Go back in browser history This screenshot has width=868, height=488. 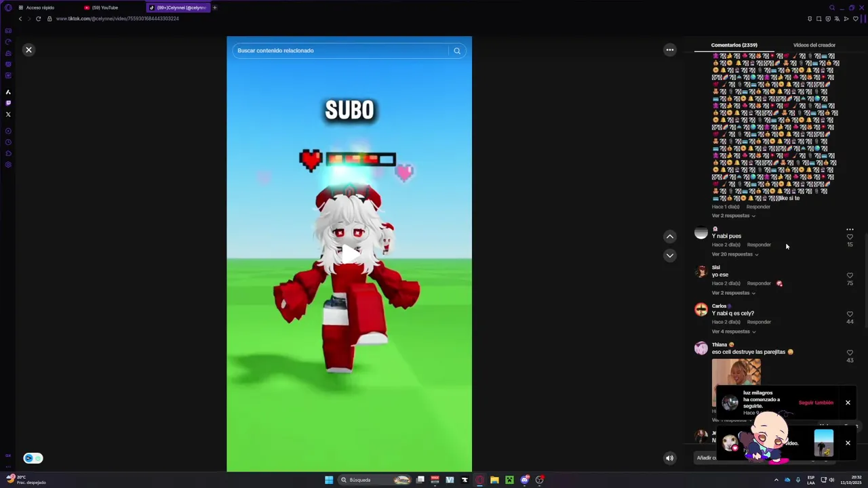[20, 18]
